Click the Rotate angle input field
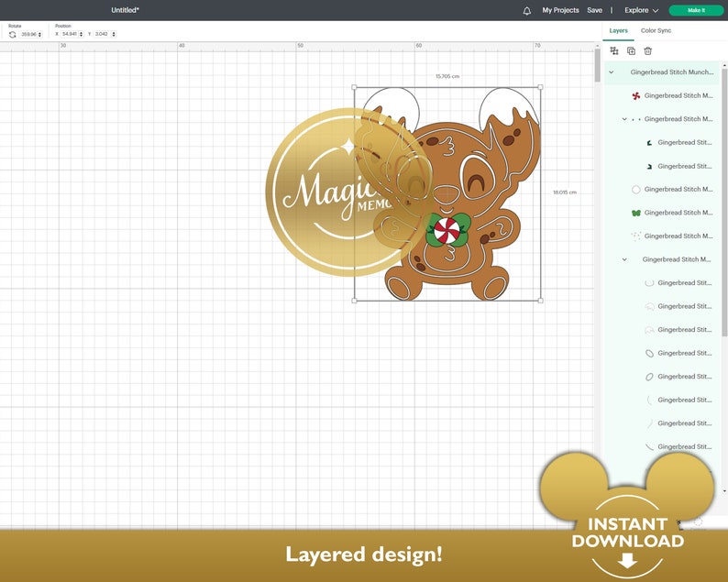Screen dimensions: 728x582 tap(28, 34)
